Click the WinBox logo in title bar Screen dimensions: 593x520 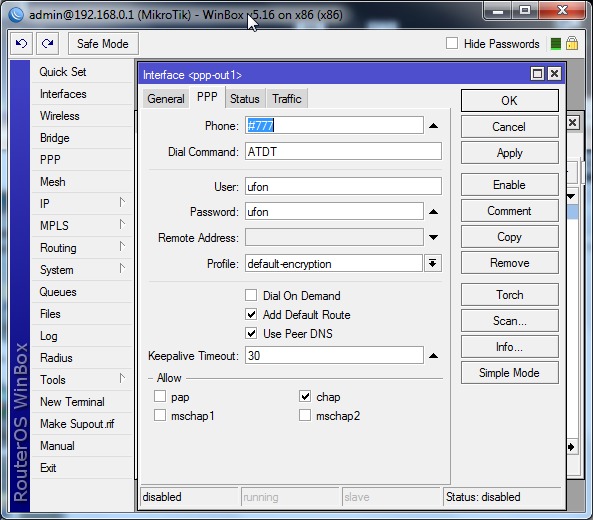tap(16, 14)
